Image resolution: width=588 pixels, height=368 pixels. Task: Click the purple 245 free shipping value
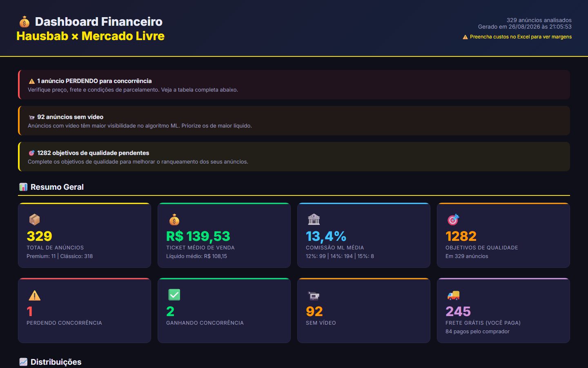458,311
